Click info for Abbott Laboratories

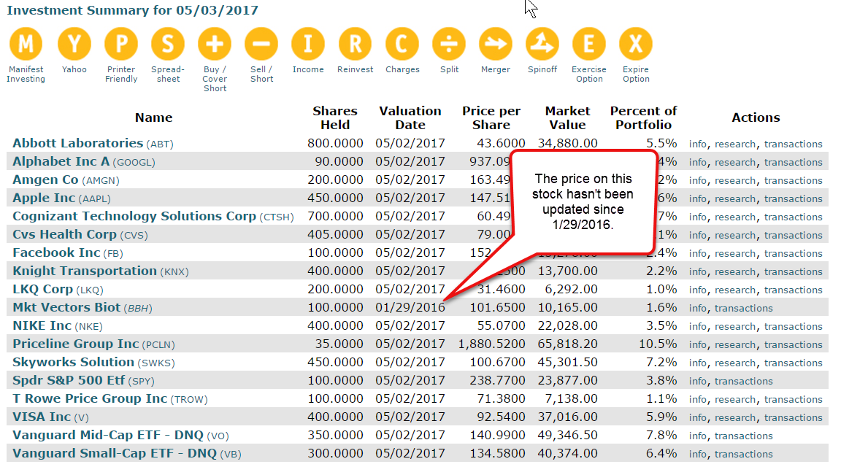click(x=697, y=144)
